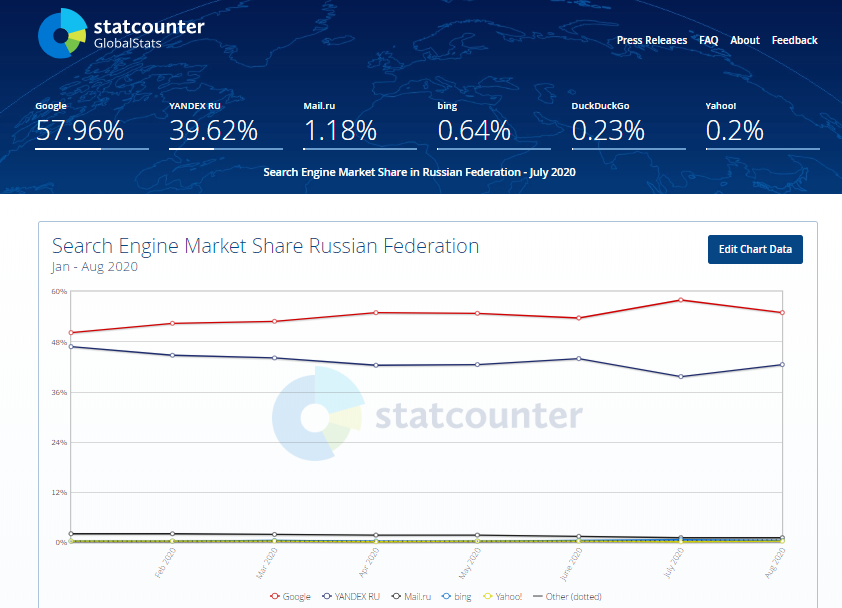Toggle the Other (dotted) legend entry

[x=567, y=596]
